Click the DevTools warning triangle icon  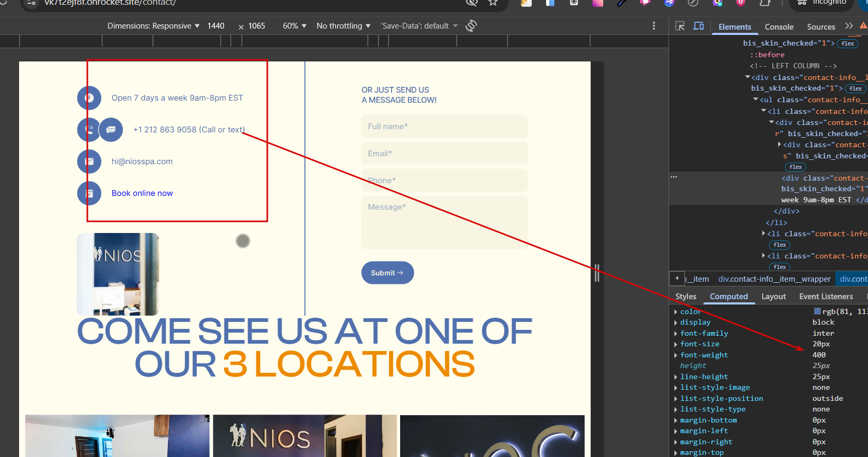863,25
